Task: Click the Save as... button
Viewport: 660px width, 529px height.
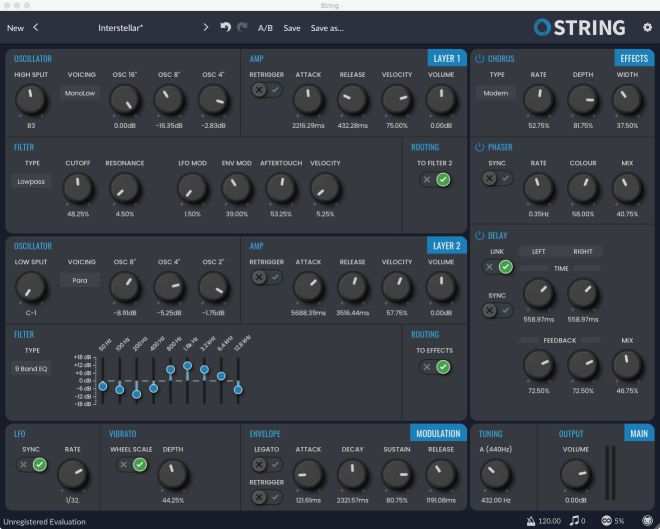Action: coord(327,28)
